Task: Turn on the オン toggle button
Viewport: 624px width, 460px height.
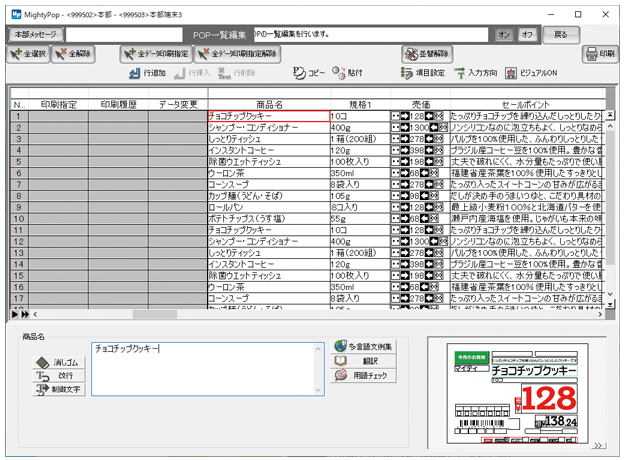Action: pyautogui.click(x=506, y=34)
